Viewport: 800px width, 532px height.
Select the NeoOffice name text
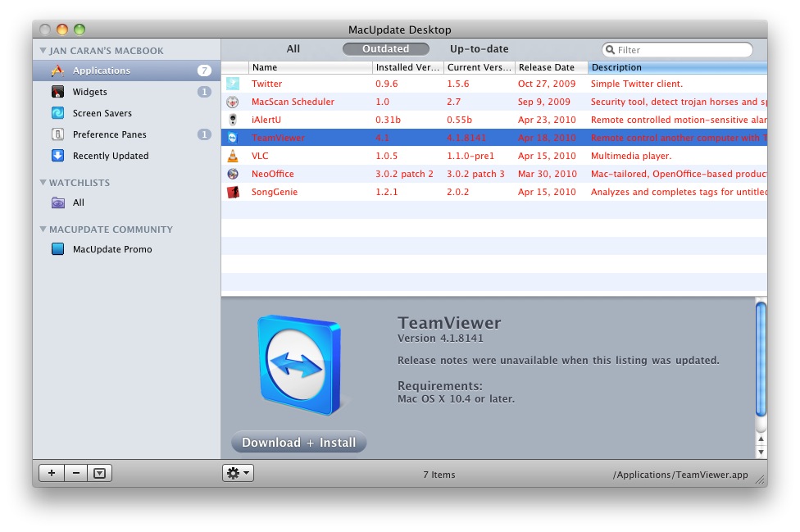coord(272,174)
